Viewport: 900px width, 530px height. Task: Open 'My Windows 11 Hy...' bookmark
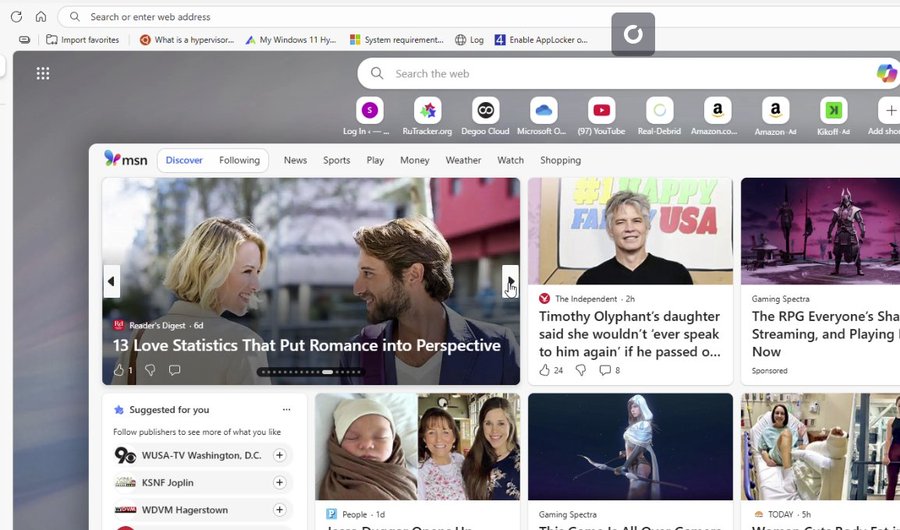point(290,40)
